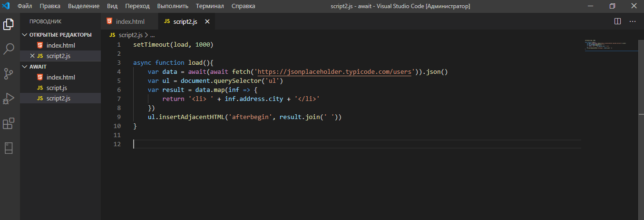Open script.js in the AWAIT folder
The height and width of the screenshot is (220, 644).
[60, 88]
